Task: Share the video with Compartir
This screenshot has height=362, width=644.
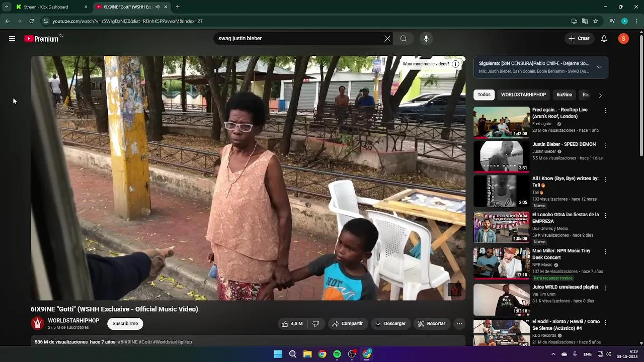Action: 347,324
